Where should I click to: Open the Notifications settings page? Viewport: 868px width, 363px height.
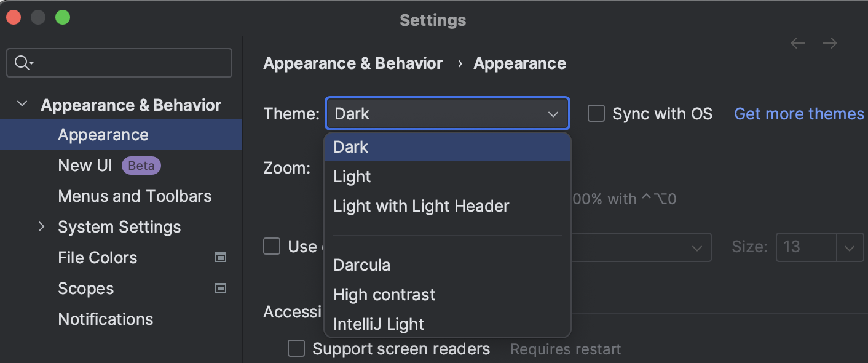105,319
